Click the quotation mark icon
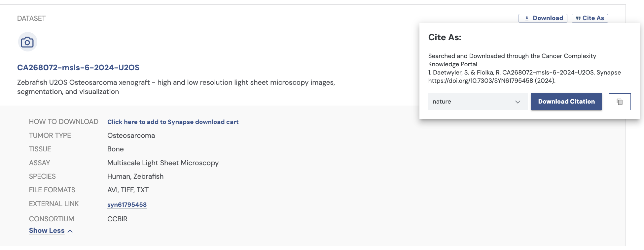Image resolution: width=644 pixels, height=250 pixels. (x=578, y=18)
